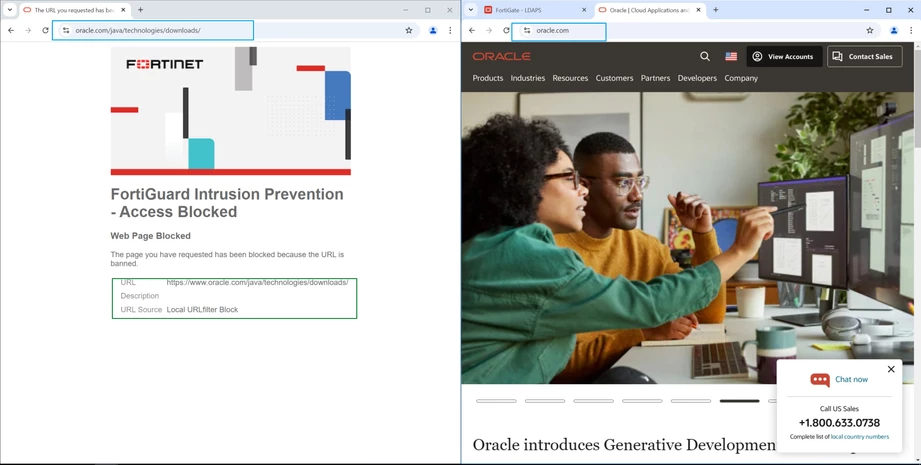Choose country via the US flag icon

pos(731,56)
